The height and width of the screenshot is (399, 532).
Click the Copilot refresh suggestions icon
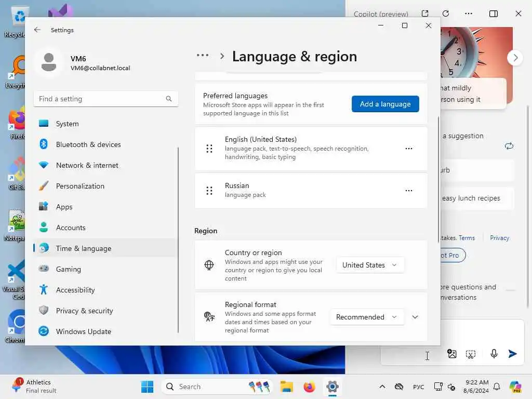pos(509,146)
